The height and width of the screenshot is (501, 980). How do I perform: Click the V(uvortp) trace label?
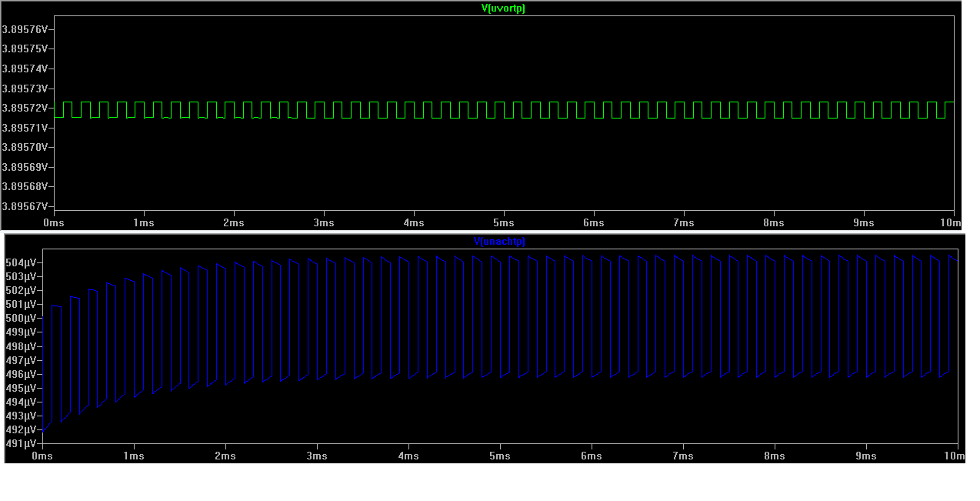pos(503,8)
